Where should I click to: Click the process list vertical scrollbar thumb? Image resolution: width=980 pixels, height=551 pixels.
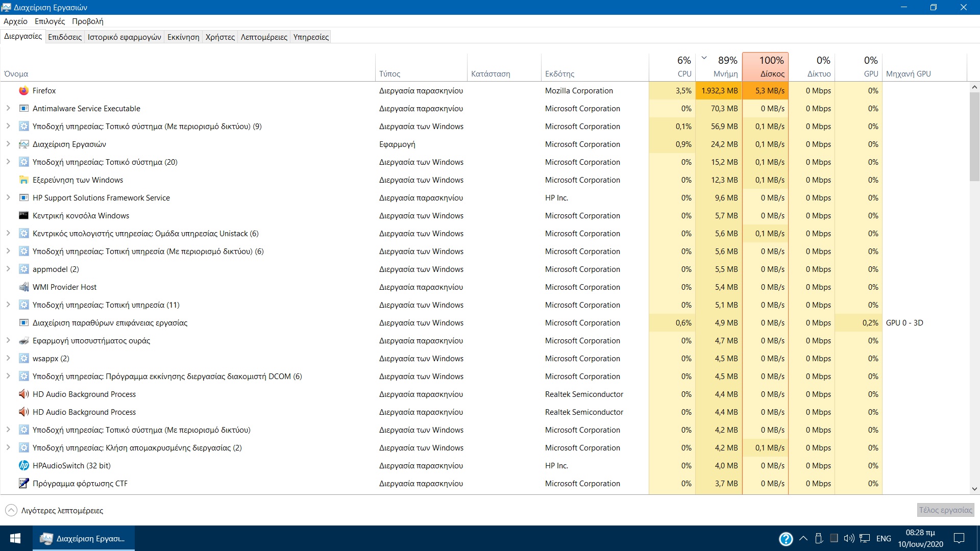pos(974,137)
